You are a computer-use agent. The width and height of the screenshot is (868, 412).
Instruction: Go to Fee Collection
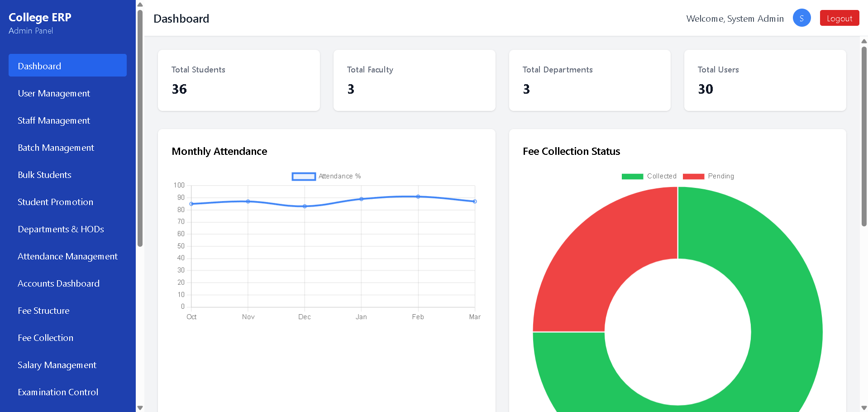[x=45, y=338]
